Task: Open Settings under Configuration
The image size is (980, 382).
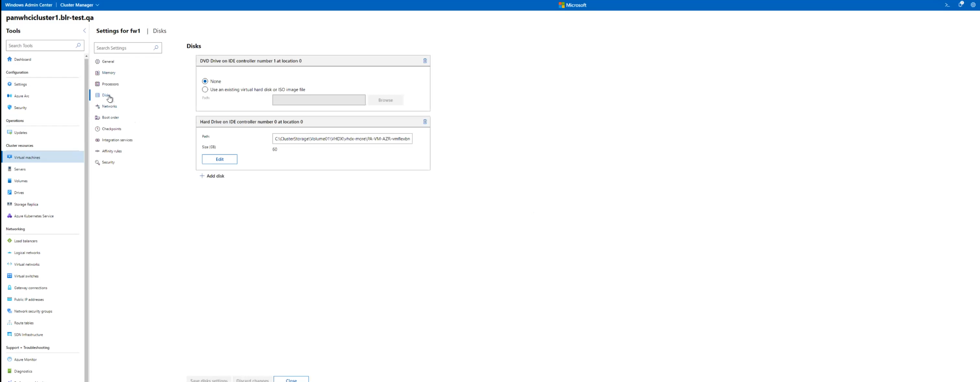Action: (20, 84)
